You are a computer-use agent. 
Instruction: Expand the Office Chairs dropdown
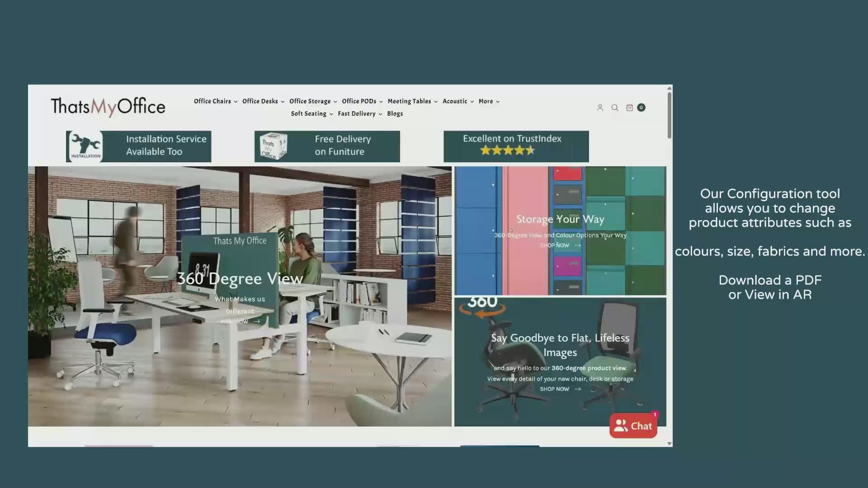click(x=216, y=101)
